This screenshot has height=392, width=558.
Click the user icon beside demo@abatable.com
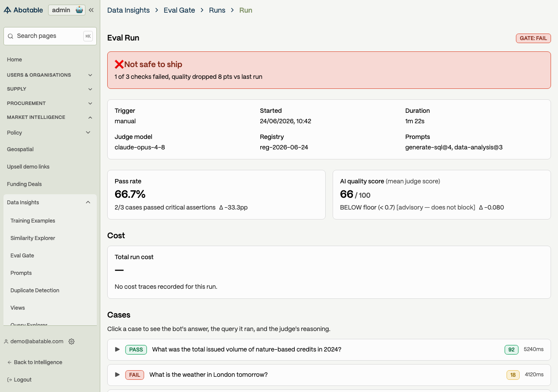click(x=6, y=341)
